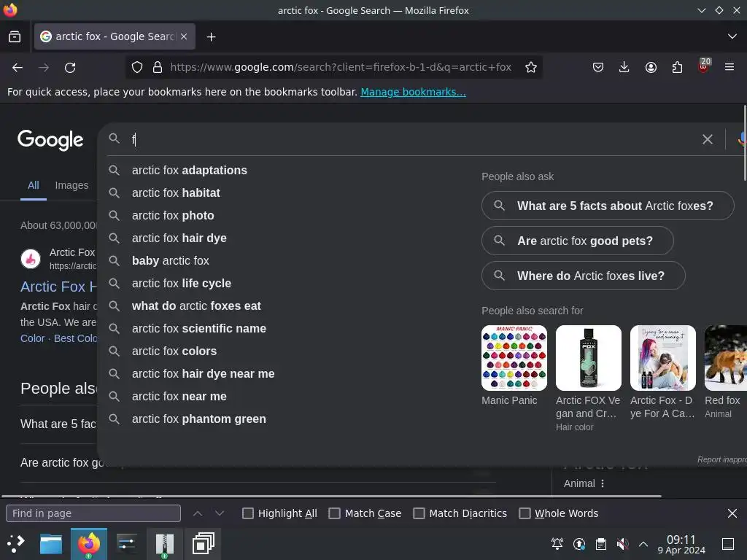Click the Firefox icon in the taskbar
Image resolution: width=747 pixels, height=560 pixels.
pyautogui.click(x=88, y=543)
